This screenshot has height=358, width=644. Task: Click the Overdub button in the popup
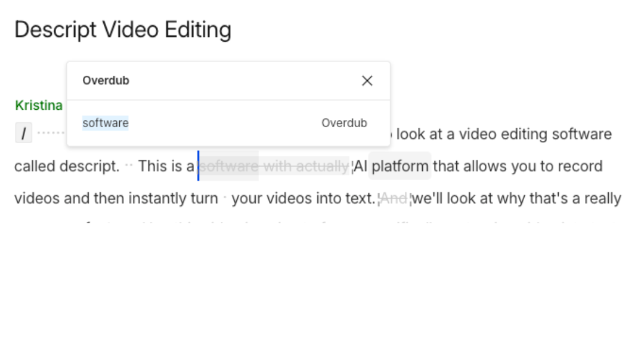[x=344, y=123]
